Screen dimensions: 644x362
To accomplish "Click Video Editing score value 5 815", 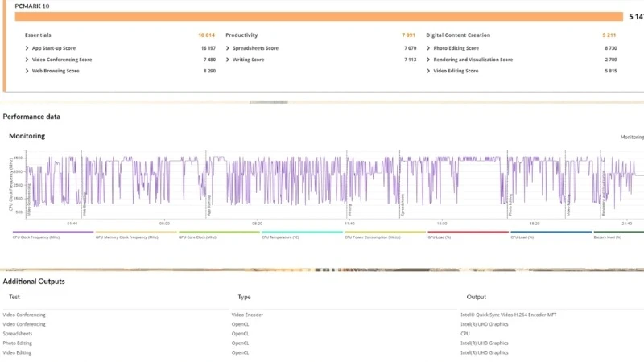I will pos(611,71).
